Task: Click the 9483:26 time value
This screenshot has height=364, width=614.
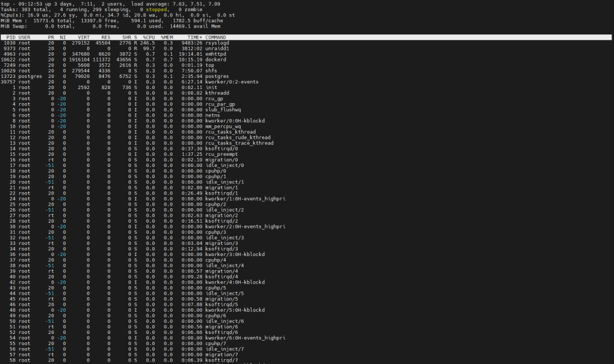Action: coord(192,43)
